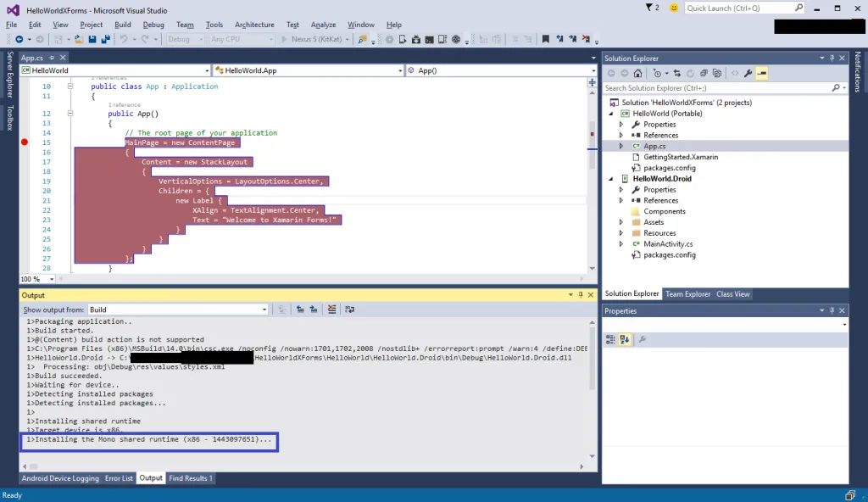Viewport: 868px width, 502px height.
Task: Open the Build menu
Action: pos(122,25)
